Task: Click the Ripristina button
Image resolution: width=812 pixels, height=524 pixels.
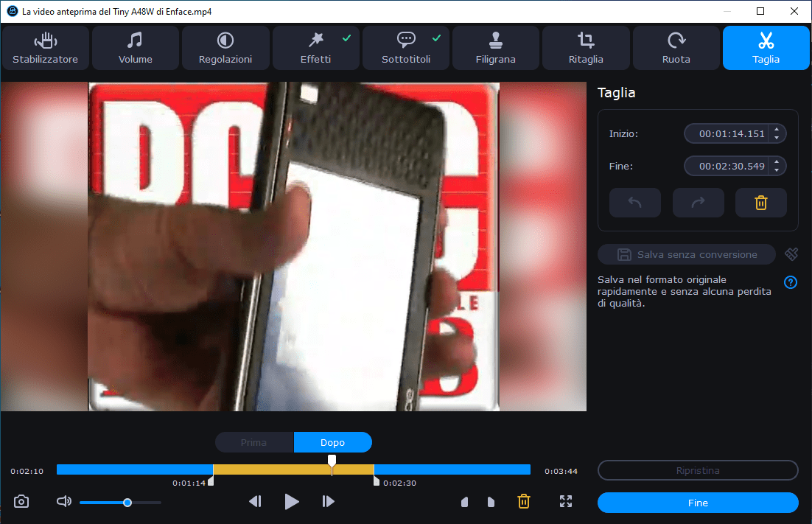Action: 698,470
